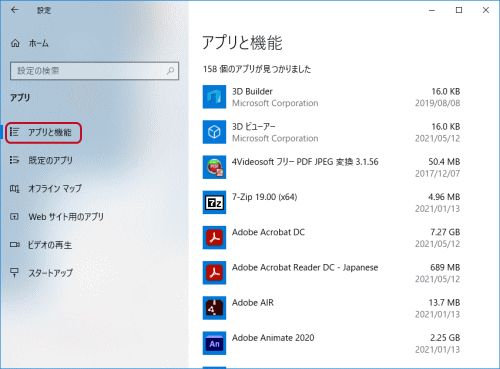Select the 既定のアプリ sidebar icon

point(14,160)
